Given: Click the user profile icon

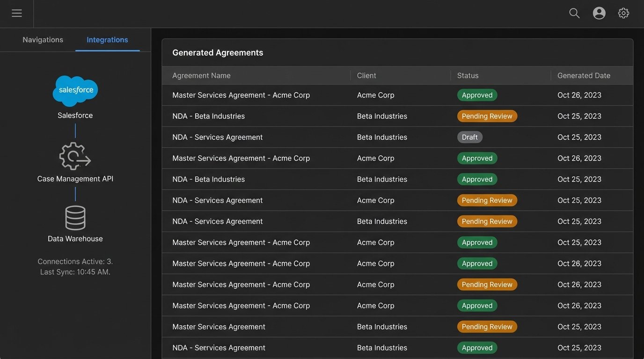Looking at the screenshot, I should (599, 13).
